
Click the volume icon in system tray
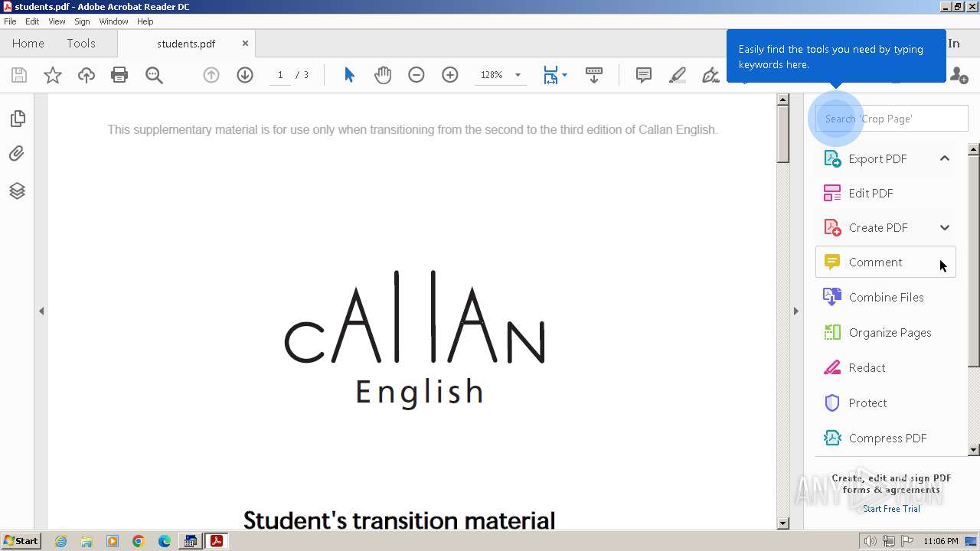(871, 541)
